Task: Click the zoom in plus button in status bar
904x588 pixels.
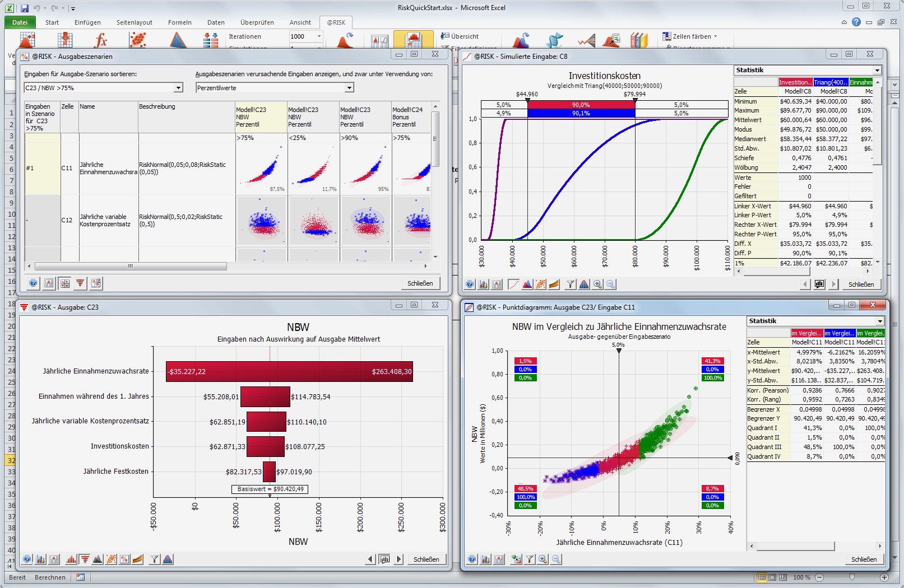Action: 884,577
